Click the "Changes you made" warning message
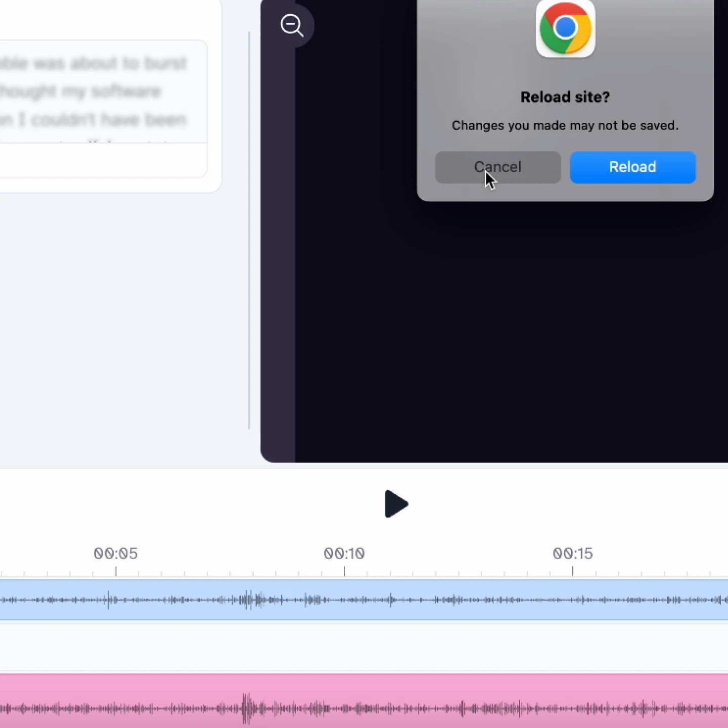Image resolution: width=728 pixels, height=728 pixels. point(565,125)
